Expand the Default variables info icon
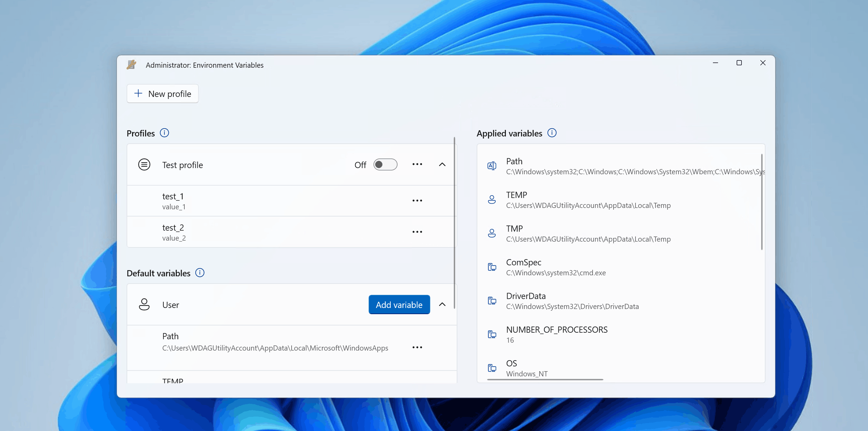 point(201,273)
